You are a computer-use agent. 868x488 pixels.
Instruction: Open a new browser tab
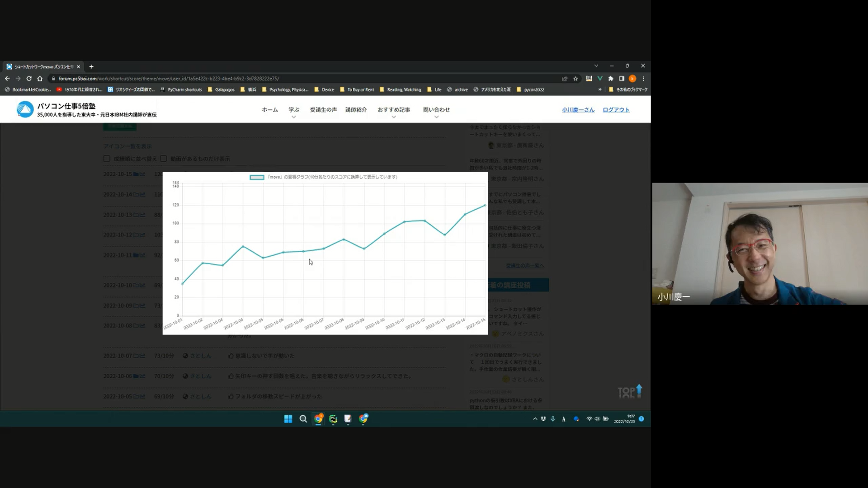91,66
